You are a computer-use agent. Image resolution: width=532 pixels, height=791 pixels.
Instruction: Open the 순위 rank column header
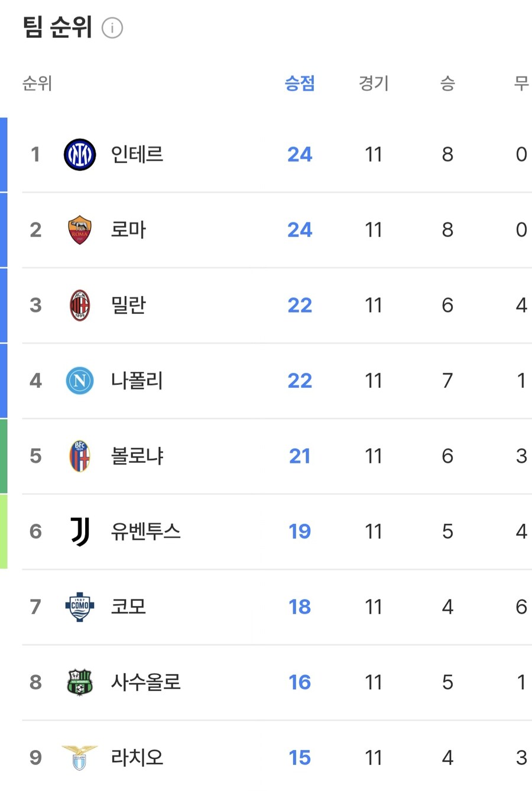click(38, 83)
